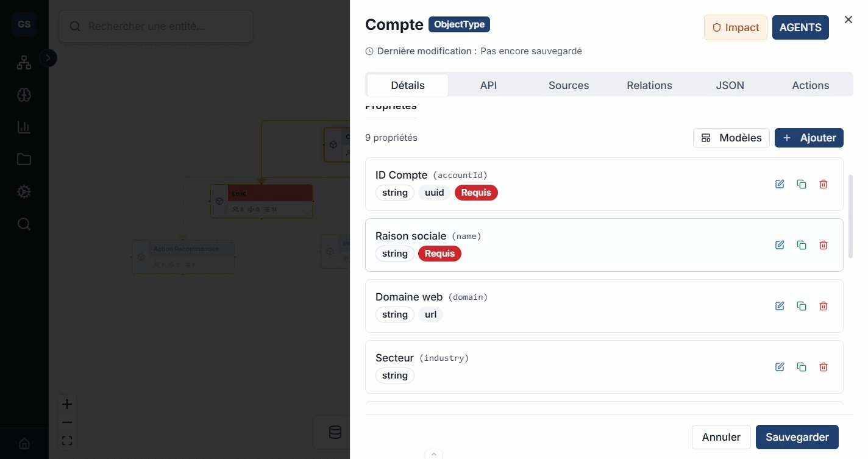The image size is (868, 459).
Task: Delete the Secteur property
Action: coord(824,367)
